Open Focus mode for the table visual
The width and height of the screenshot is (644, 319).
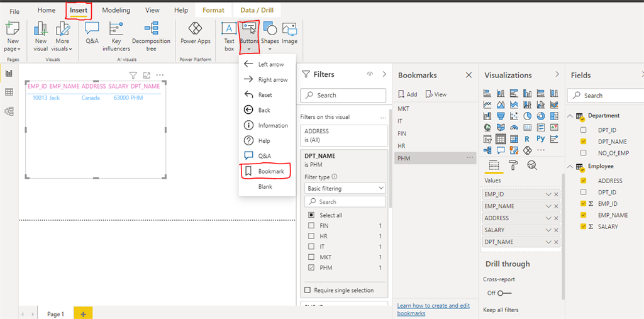coord(147,76)
